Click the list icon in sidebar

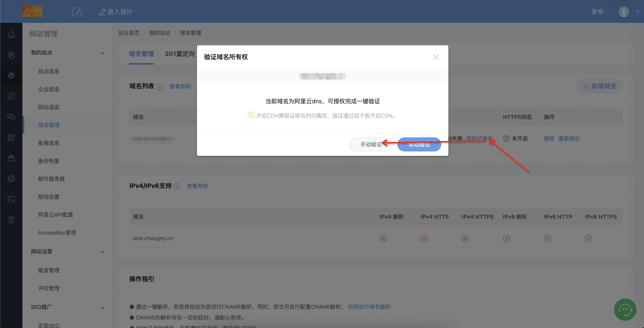(11, 138)
